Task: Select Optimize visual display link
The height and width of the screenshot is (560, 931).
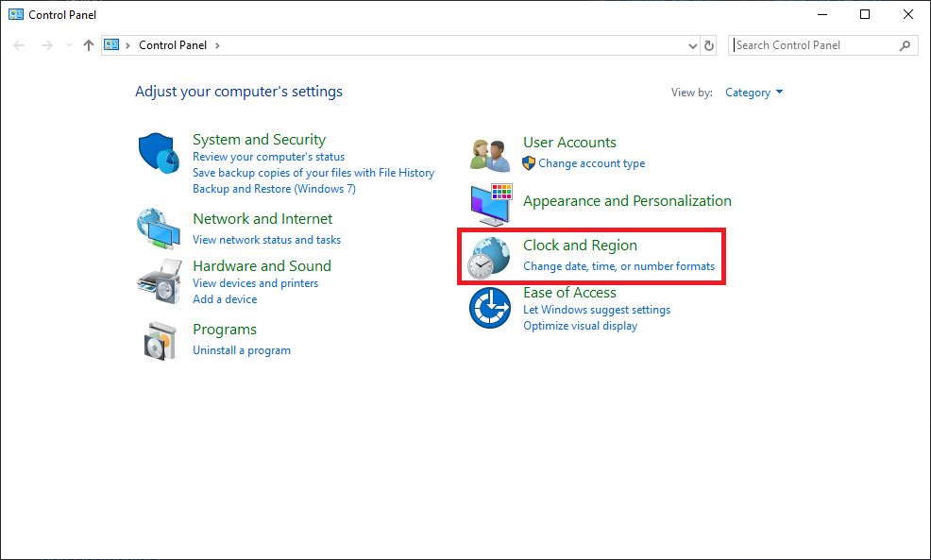Action: tap(580, 326)
